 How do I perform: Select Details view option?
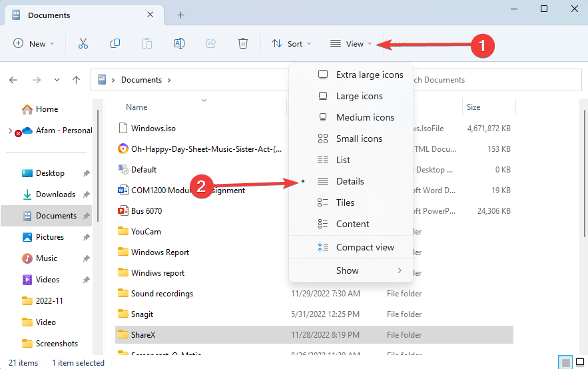click(x=350, y=181)
